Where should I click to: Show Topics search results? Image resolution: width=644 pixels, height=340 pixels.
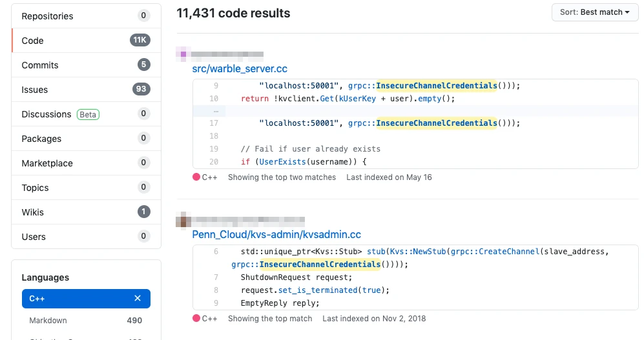[x=36, y=188]
